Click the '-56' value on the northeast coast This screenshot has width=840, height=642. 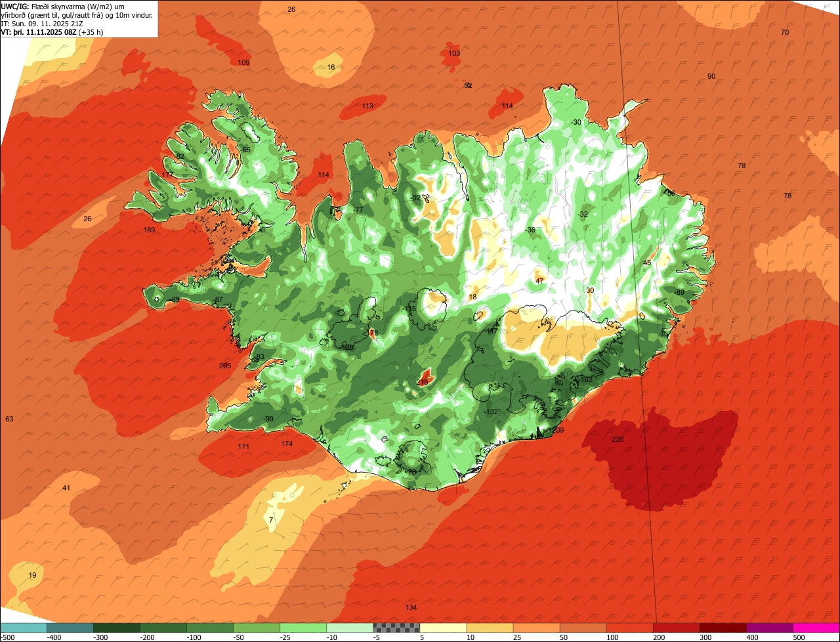669,194
